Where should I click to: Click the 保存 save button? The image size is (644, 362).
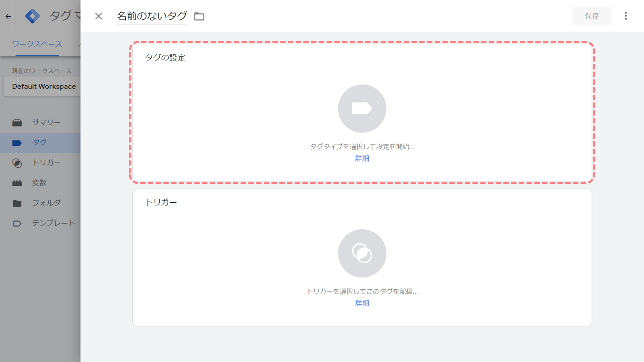[x=592, y=16]
